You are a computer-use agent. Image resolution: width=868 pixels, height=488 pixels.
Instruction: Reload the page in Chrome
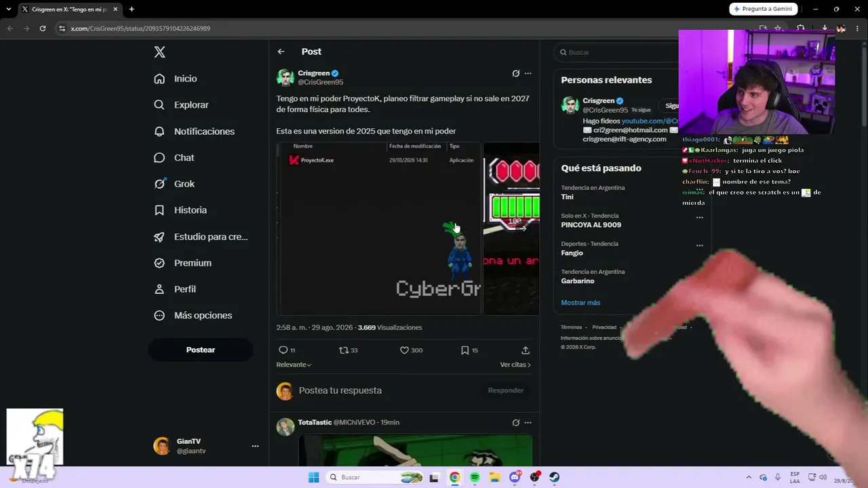point(43,28)
